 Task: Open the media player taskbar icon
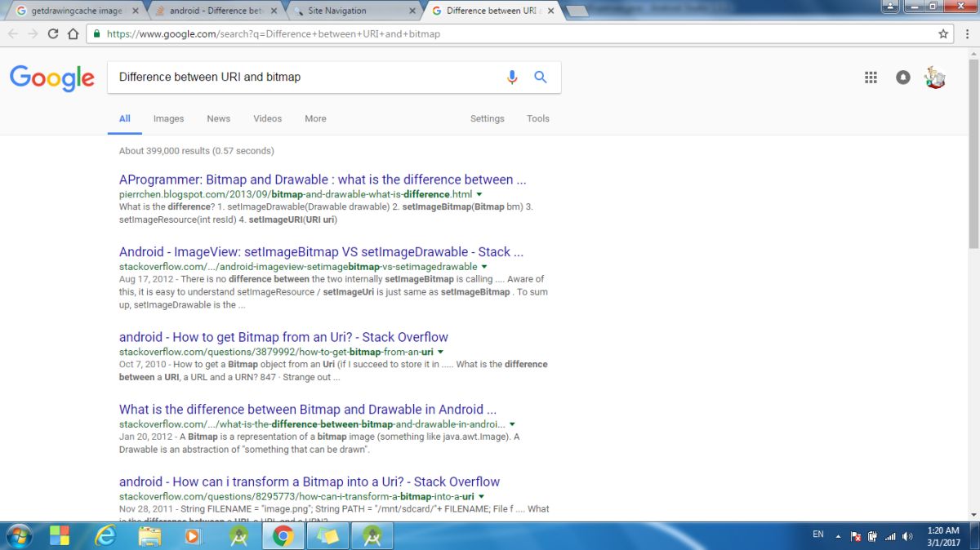click(193, 536)
